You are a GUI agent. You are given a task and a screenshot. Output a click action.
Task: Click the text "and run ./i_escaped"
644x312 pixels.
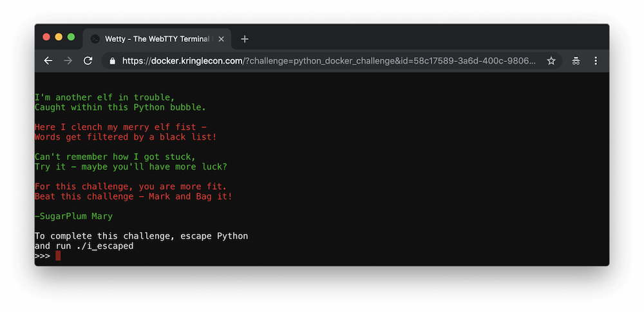84,246
